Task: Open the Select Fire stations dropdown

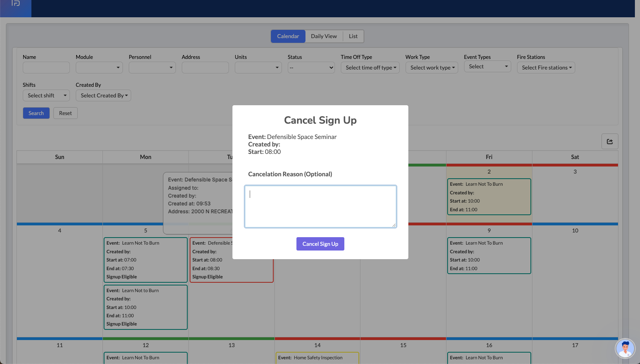Action: tap(546, 68)
